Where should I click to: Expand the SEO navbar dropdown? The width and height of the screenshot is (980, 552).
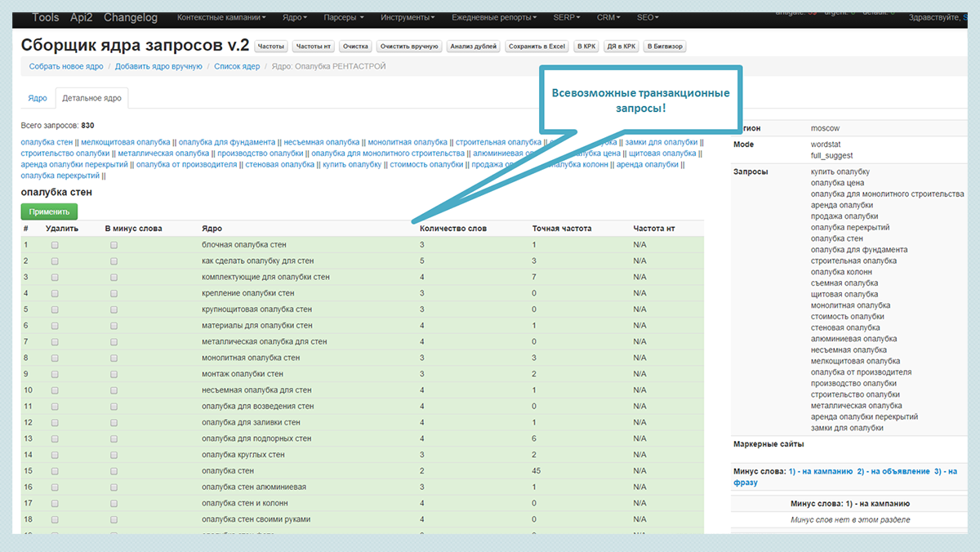647,17
